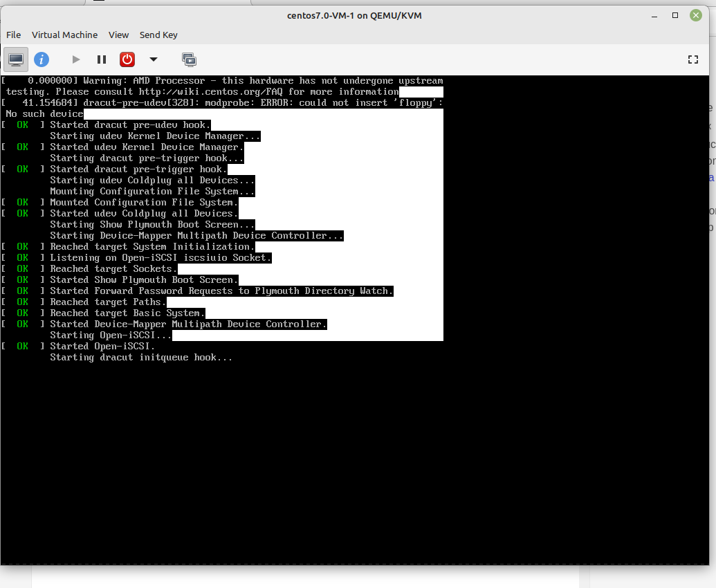Click the Run virtual machine play button
Screen dimensions: 716x588
(76, 59)
